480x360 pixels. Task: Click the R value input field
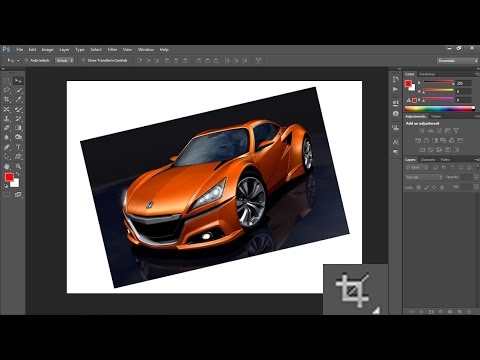pyautogui.click(x=464, y=83)
